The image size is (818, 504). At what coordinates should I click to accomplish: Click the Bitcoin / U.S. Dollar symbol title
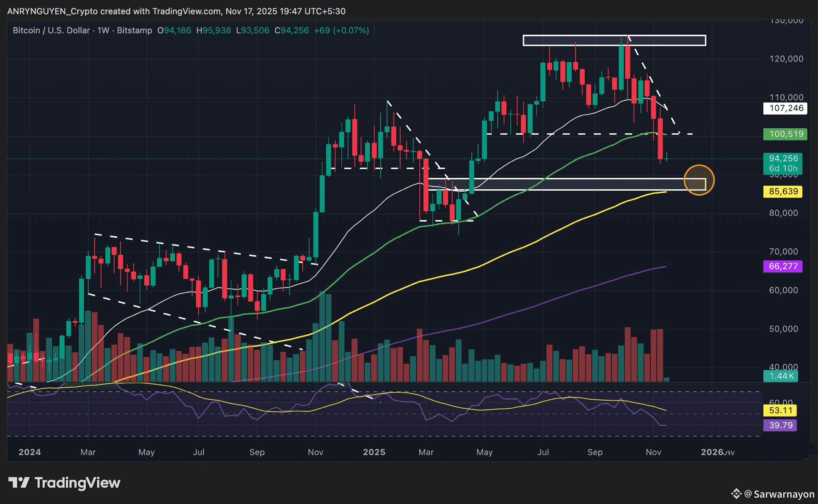[52, 30]
